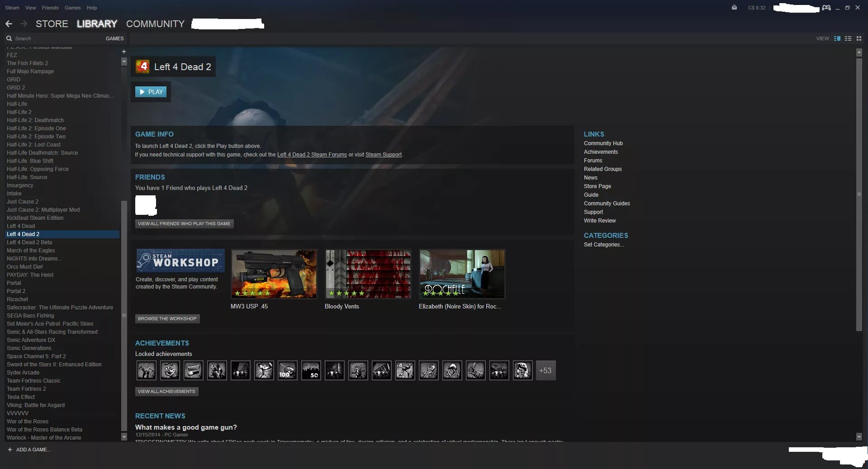Show the +53 remaining achievements
Screen dimensions: 868x469
(x=545, y=370)
